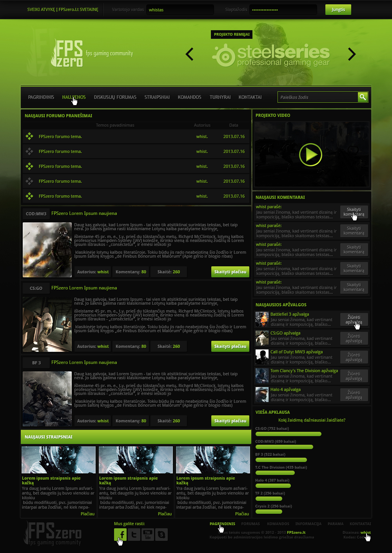Show next sponsor with right arrow
The image size is (392, 553).
click(352, 54)
